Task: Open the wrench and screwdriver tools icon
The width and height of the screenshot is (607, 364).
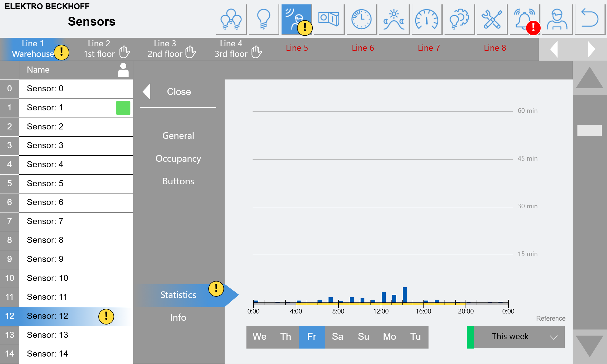Action: [492, 19]
